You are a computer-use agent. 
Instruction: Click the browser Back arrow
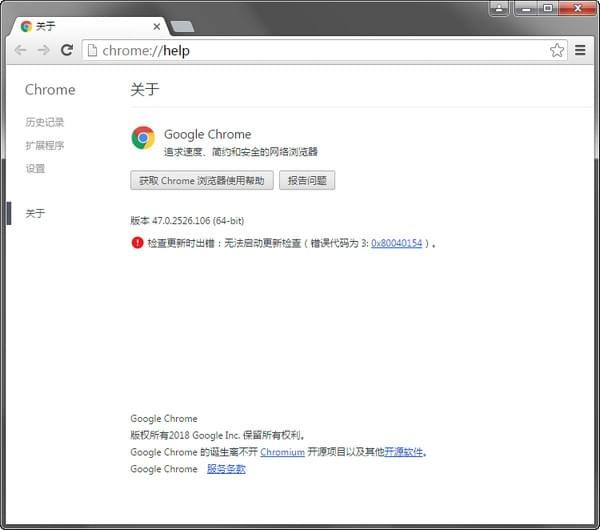(20, 50)
